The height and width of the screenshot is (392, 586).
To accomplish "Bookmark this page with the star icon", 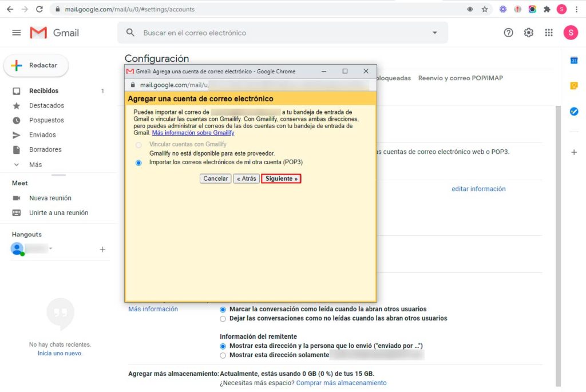I will (485, 9).
